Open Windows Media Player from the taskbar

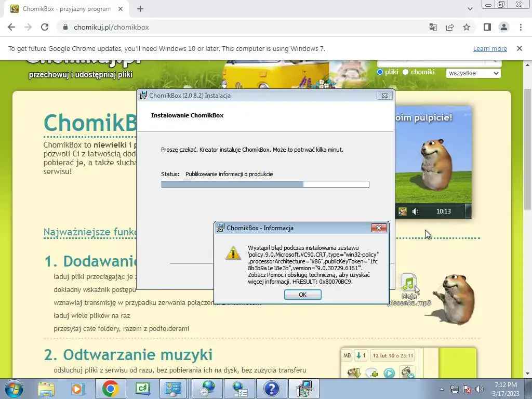point(77,389)
